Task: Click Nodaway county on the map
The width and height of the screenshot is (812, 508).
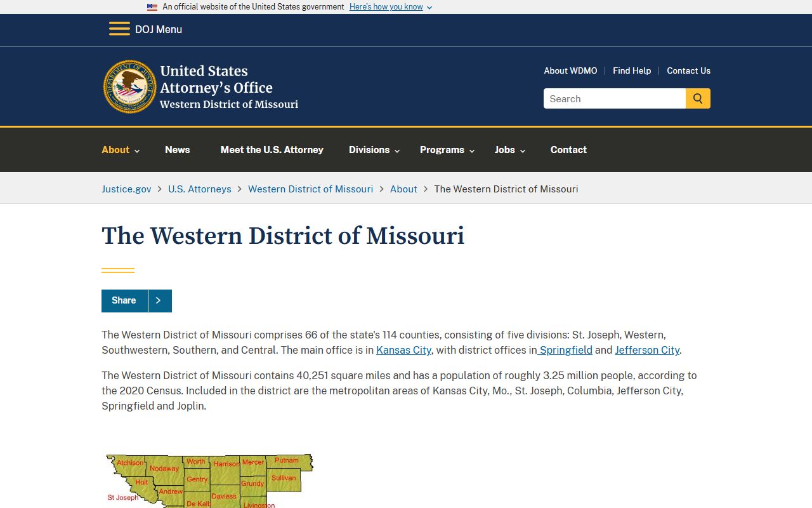Action: [x=164, y=469]
